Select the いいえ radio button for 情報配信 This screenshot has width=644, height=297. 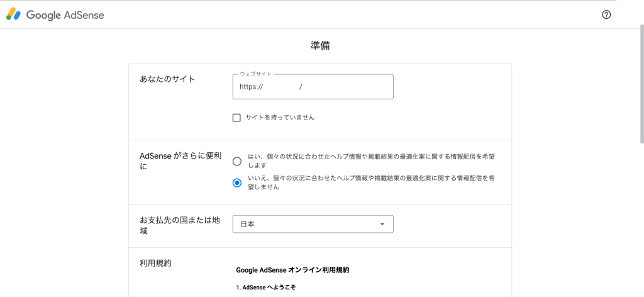tap(237, 183)
